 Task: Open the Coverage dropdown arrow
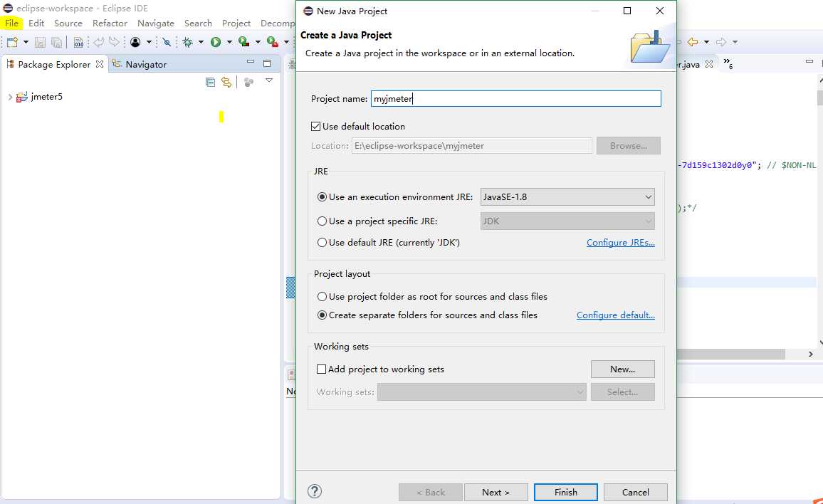tap(258, 42)
